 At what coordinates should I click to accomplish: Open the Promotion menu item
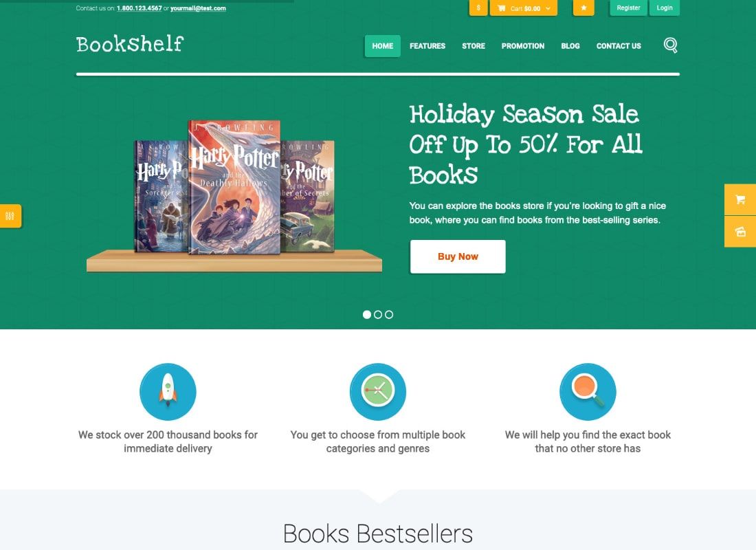[x=522, y=46]
